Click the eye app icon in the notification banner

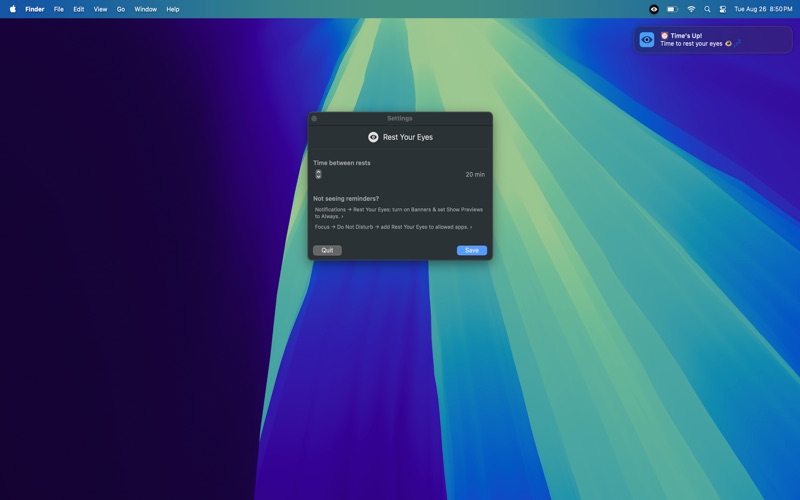646,40
